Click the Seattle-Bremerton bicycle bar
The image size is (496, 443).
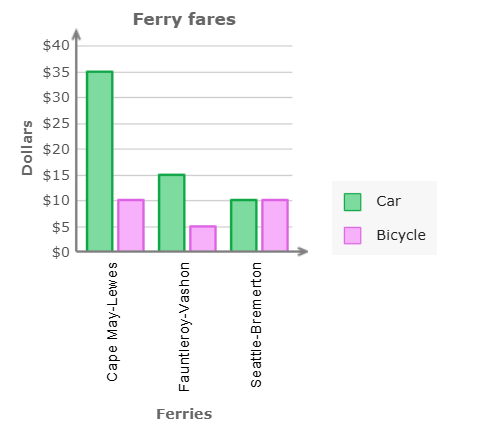pyautogui.click(x=275, y=225)
